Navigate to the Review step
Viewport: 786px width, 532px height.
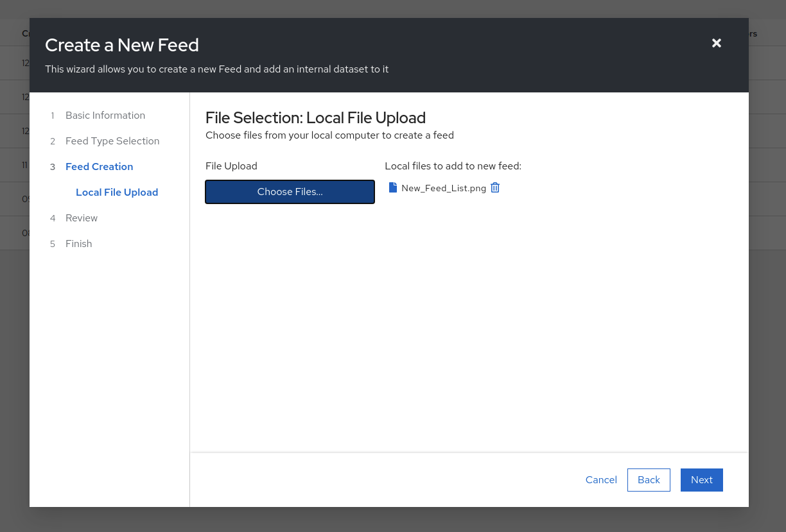coord(82,218)
